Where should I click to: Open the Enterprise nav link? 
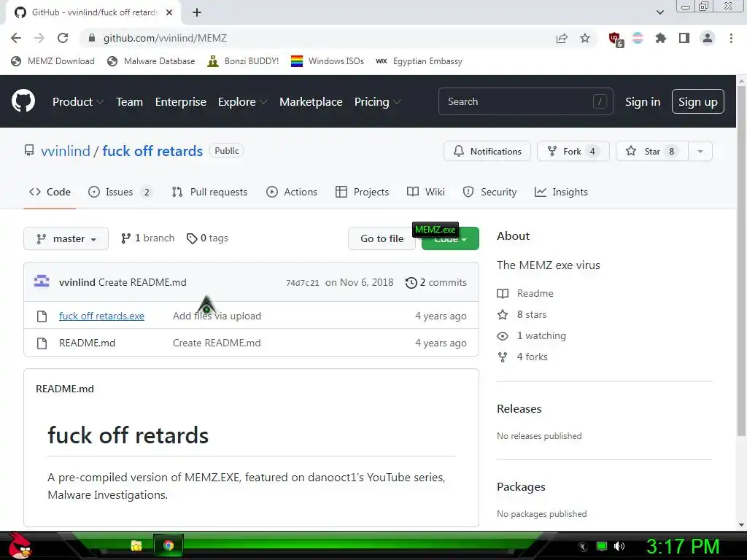(181, 102)
